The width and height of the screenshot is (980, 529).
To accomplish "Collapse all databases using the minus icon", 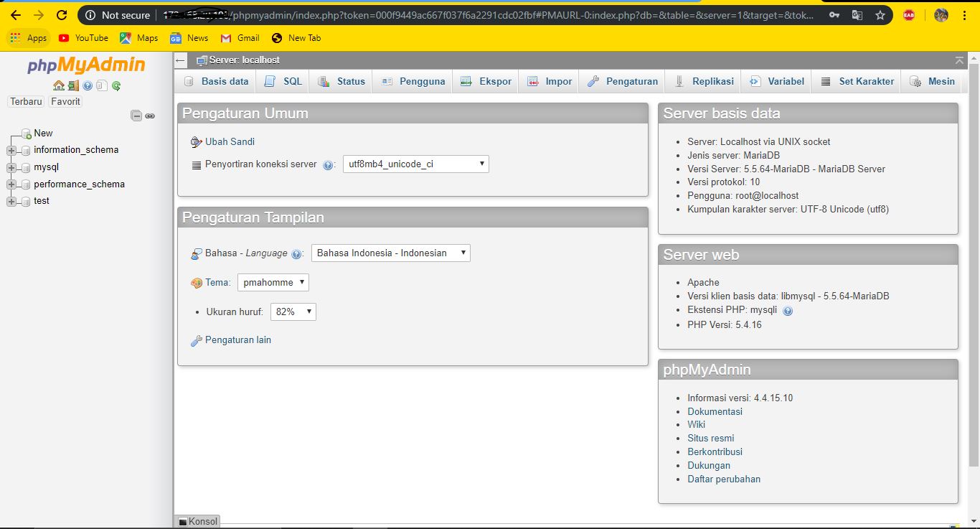I will pyautogui.click(x=136, y=115).
